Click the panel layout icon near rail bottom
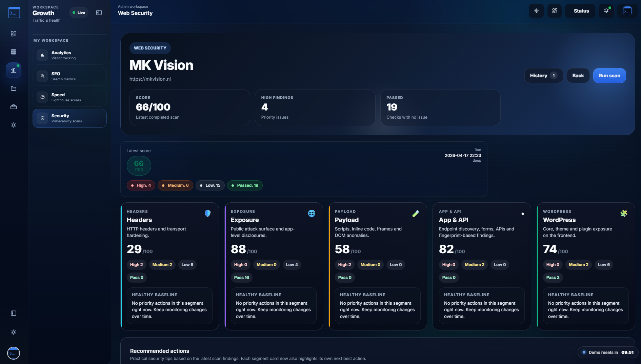 tap(14, 313)
